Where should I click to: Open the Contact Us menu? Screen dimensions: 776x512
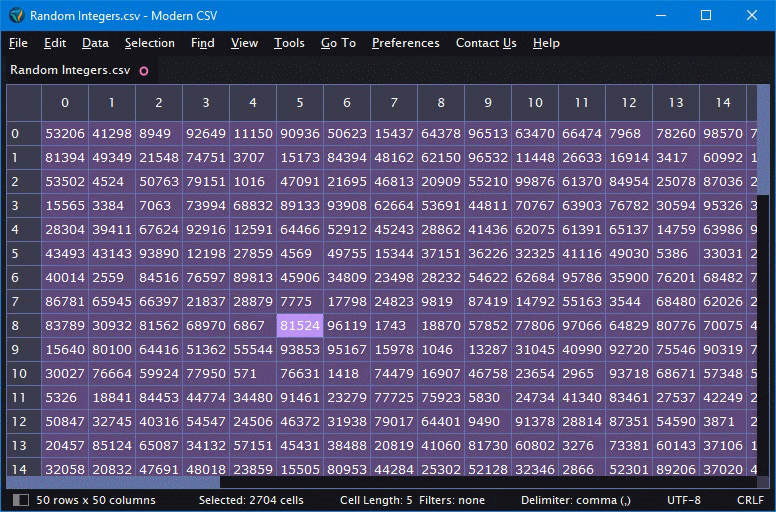[486, 43]
